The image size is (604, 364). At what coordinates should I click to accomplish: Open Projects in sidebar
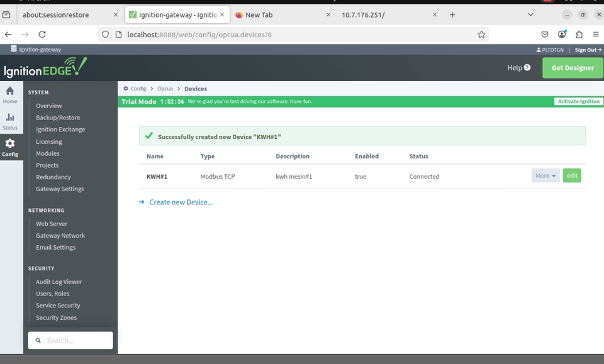pos(47,165)
